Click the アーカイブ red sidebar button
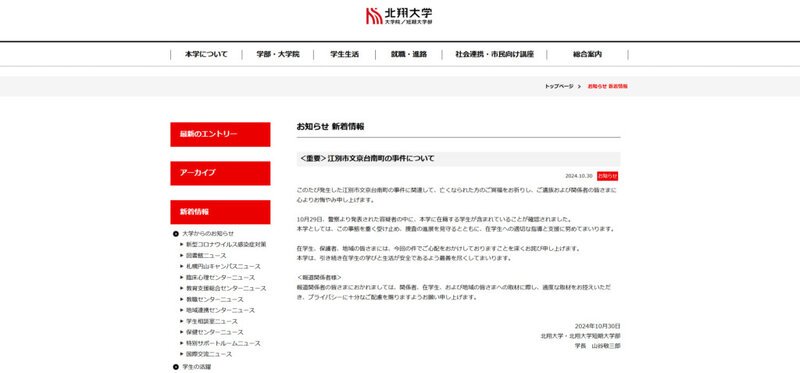 click(220, 173)
